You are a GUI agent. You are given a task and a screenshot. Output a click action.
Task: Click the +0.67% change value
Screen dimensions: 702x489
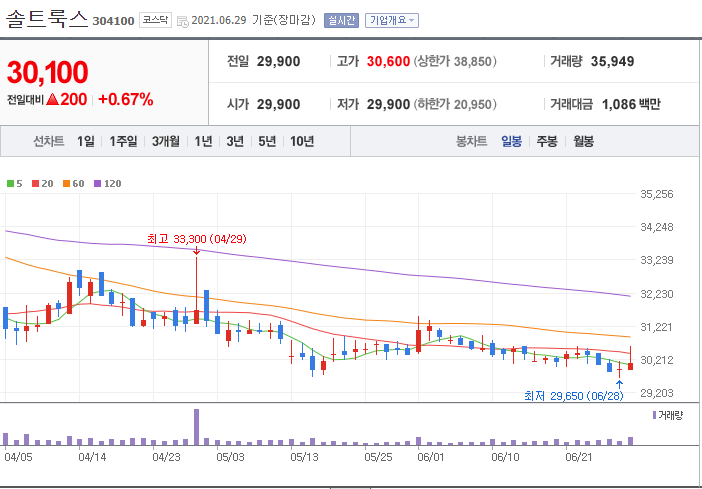click(x=125, y=99)
